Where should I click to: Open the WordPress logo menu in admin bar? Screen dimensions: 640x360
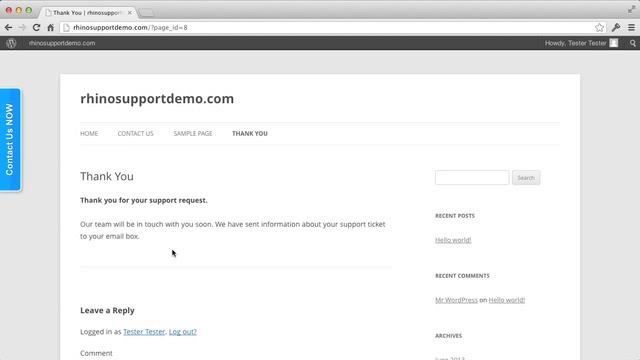pyautogui.click(x=11, y=43)
